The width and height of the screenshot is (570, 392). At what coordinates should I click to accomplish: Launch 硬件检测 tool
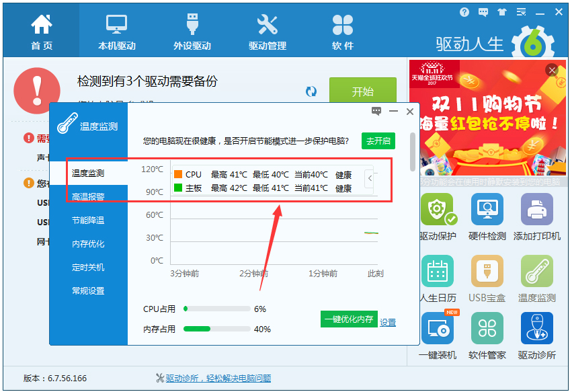pos(487,217)
